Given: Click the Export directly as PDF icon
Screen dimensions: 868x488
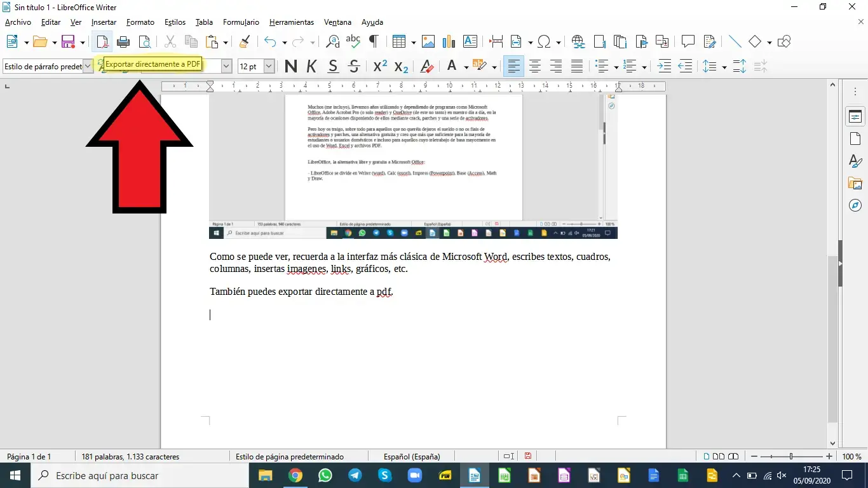Looking at the screenshot, I should [102, 42].
